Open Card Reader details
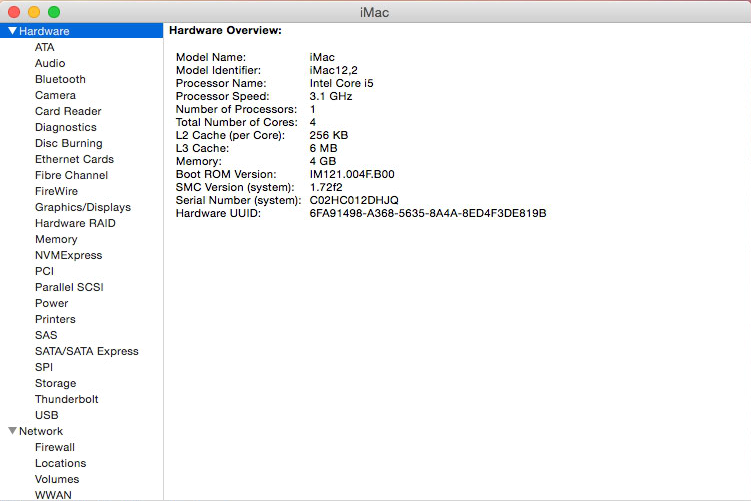The height and width of the screenshot is (501, 751). [68, 111]
